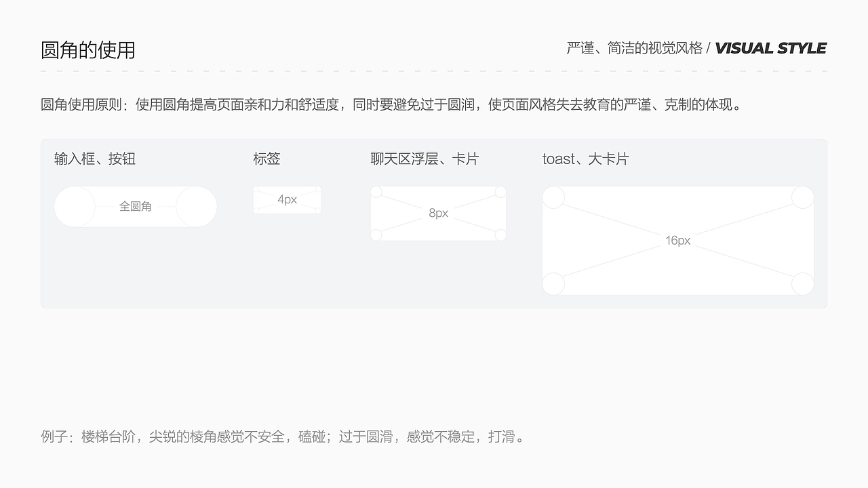Select the top-right corner marker of toast sample
Image resolution: width=868 pixels, height=488 pixels.
[x=802, y=197]
